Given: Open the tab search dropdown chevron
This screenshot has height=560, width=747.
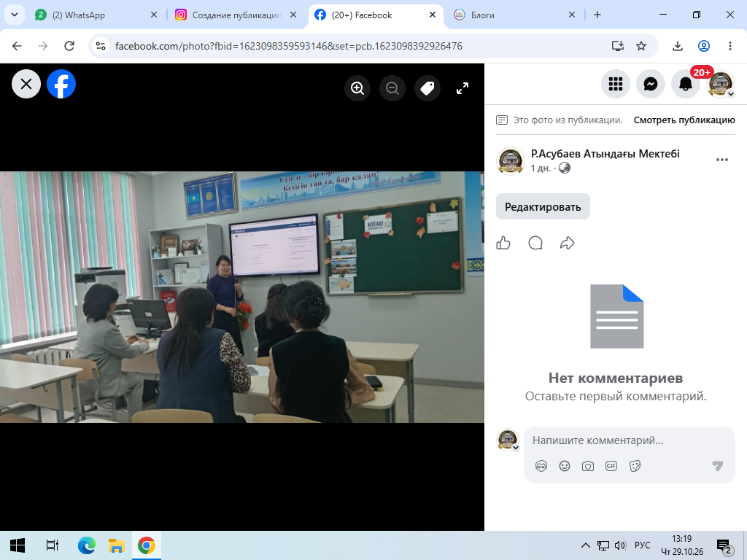Looking at the screenshot, I should point(15,15).
